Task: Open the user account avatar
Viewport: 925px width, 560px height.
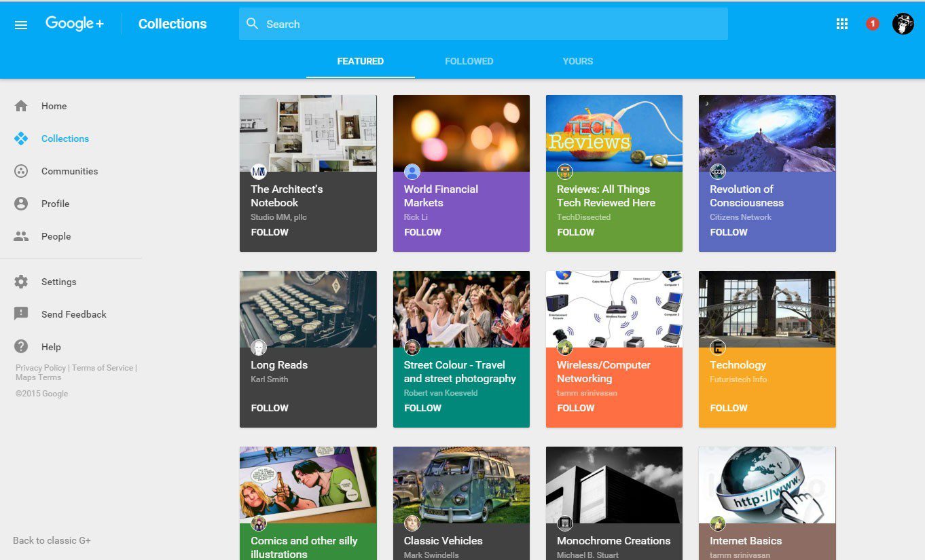Action: point(903,24)
